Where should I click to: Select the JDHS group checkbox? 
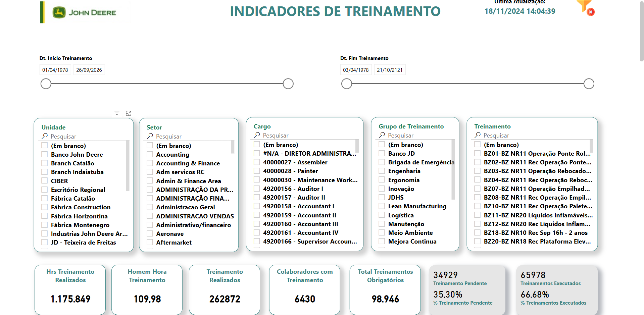[x=382, y=197]
